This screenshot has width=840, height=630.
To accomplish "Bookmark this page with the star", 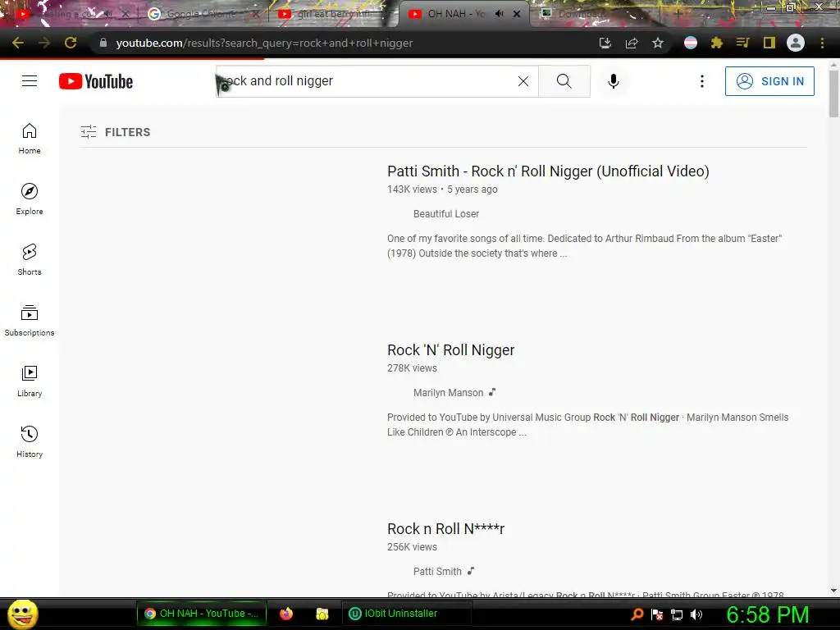I will (658, 43).
